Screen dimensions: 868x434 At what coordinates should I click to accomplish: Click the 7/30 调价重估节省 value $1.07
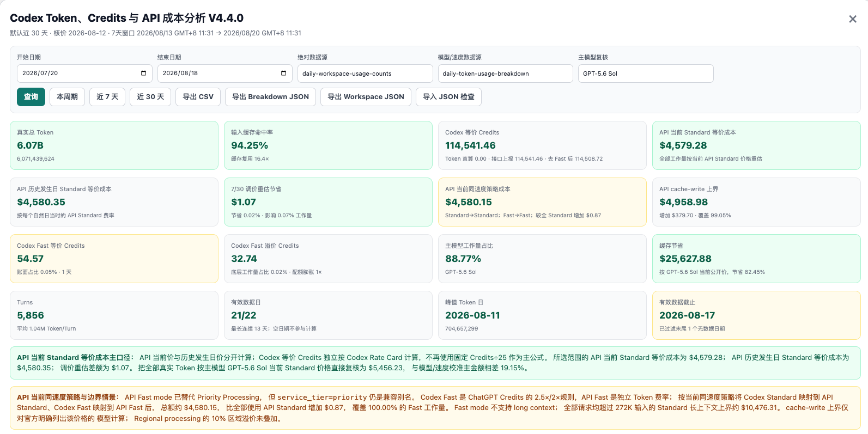[244, 202]
